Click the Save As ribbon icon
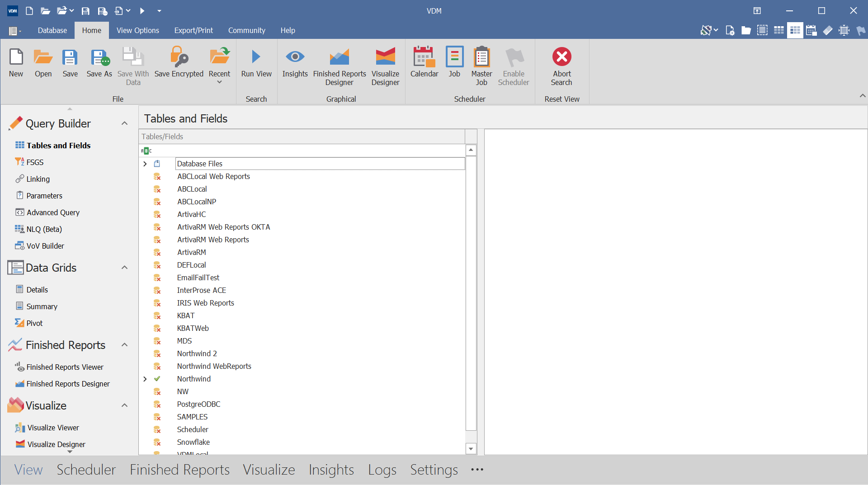Viewport: 868px width, 485px height. [x=99, y=62]
